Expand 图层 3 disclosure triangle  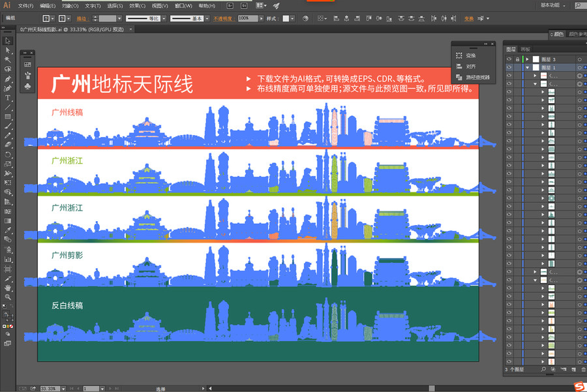tap(528, 59)
